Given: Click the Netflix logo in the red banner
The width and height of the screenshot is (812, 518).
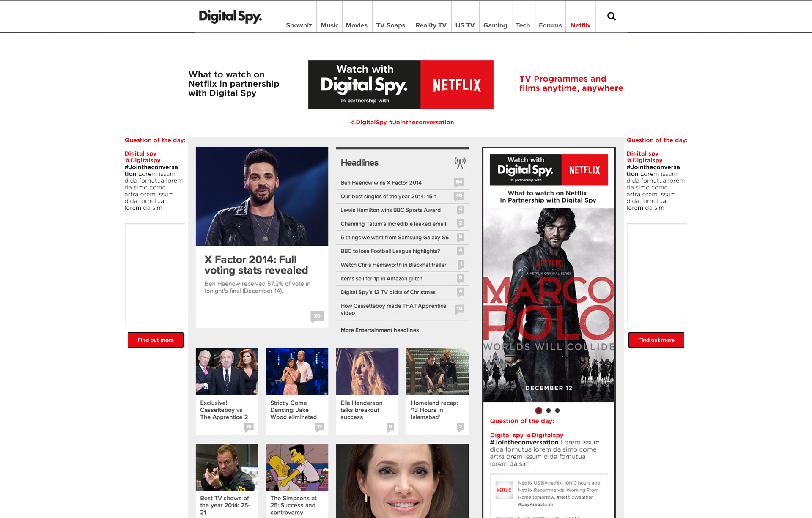Looking at the screenshot, I should coord(456,85).
